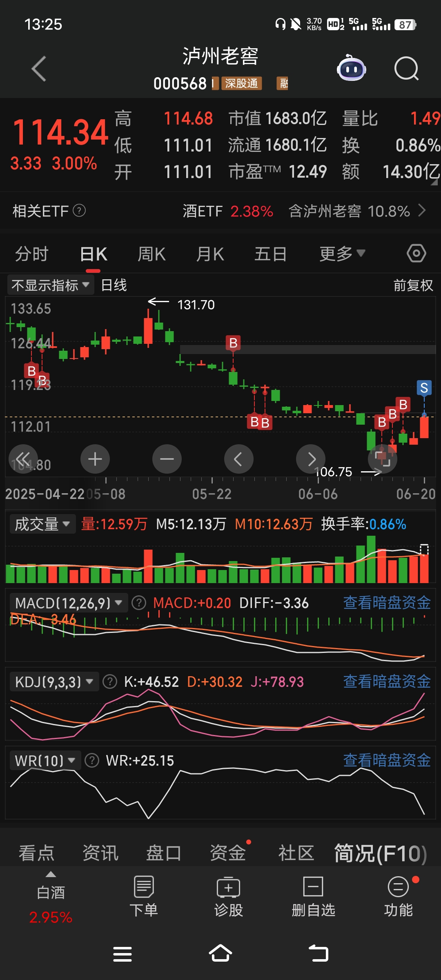The height and width of the screenshot is (980, 441).
Task: Tap the current price 114.34
Action: click(60, 132)
